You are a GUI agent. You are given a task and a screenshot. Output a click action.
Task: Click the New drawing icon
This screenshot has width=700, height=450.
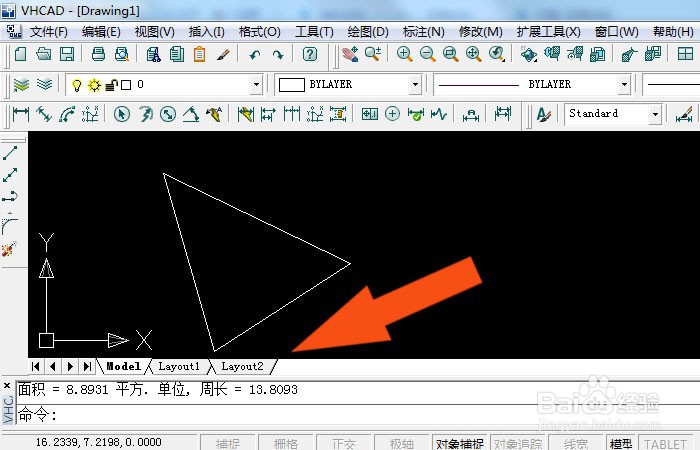(x=21, y=54)
